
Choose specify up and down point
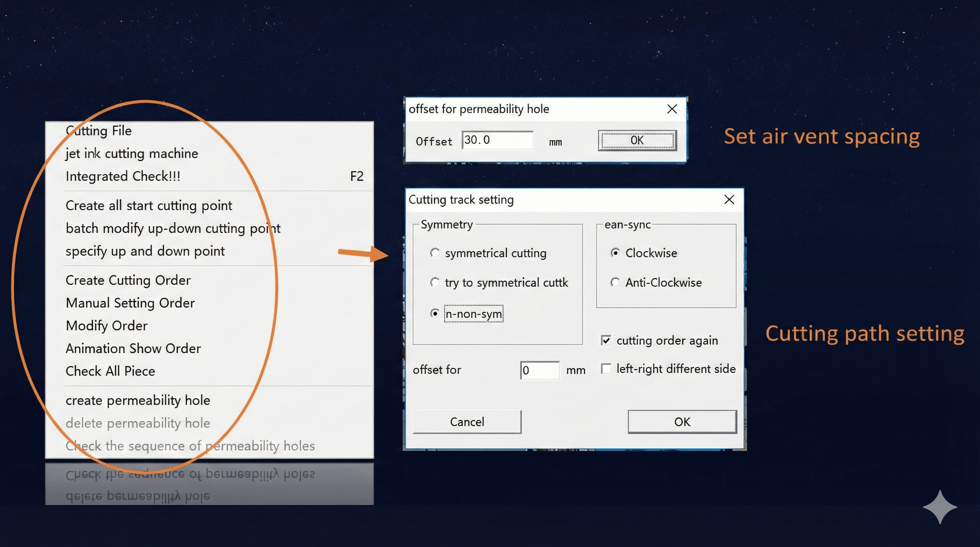coord(145,251)
